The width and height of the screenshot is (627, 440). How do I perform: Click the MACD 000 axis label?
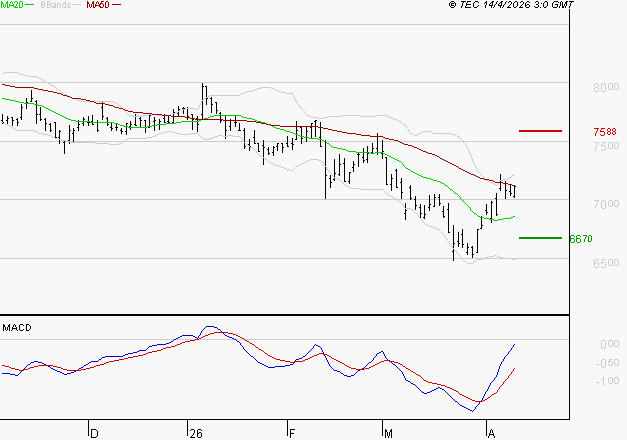point(610,344)
